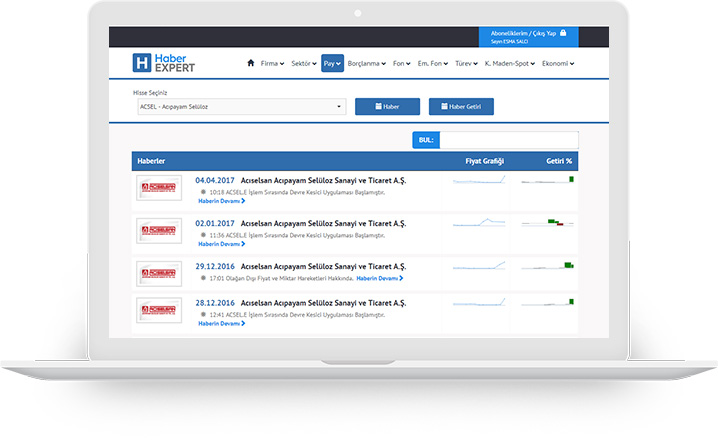Image resolution: width=718 pixels, height=440 pixels.
Task: Click the date 02.01.2017
Action: 215,223
